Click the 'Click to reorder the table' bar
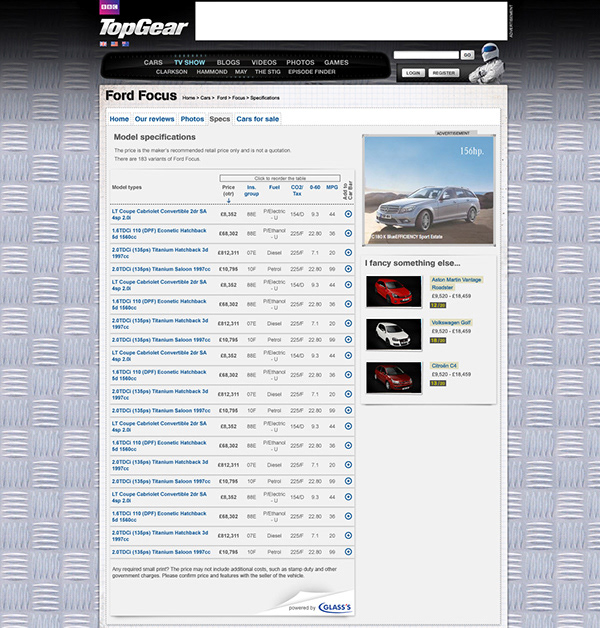Screen dimensions: 600x628 click(280, 178)
